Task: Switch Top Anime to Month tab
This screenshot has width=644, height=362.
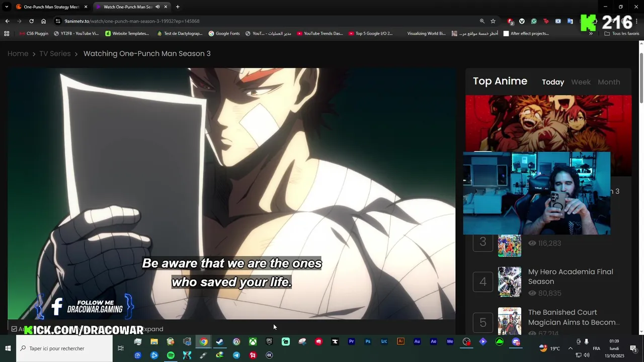Action: click(x=609, y=82)
